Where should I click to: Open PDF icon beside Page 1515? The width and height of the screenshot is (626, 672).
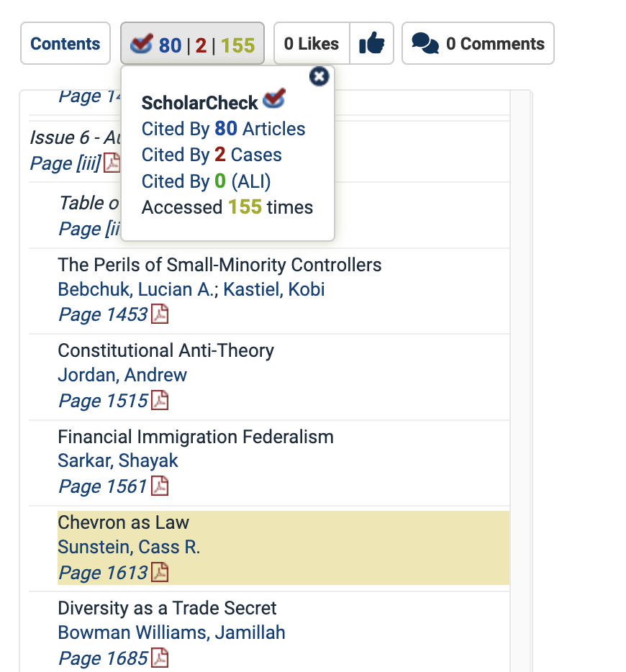tap(160, 400)
